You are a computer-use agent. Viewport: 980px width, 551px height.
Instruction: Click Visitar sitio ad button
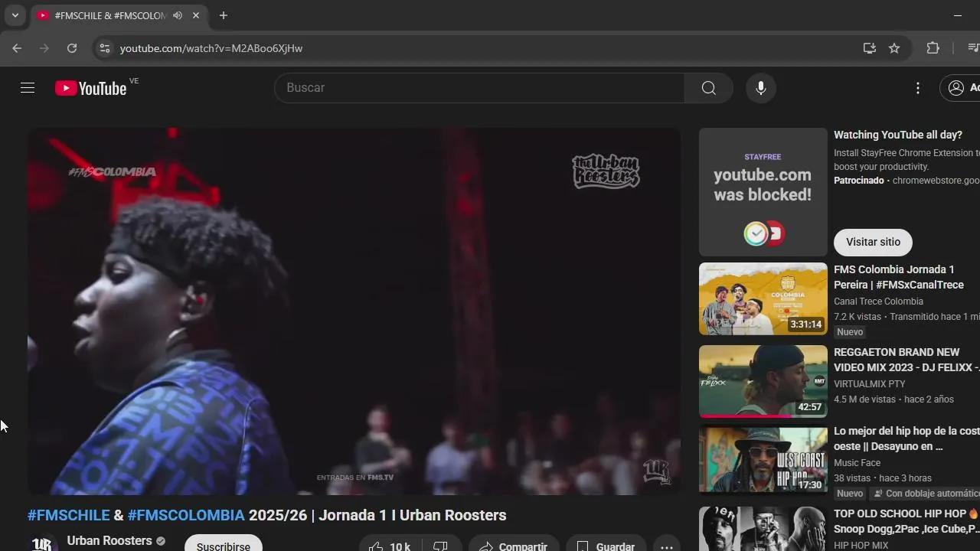(873, 242)
